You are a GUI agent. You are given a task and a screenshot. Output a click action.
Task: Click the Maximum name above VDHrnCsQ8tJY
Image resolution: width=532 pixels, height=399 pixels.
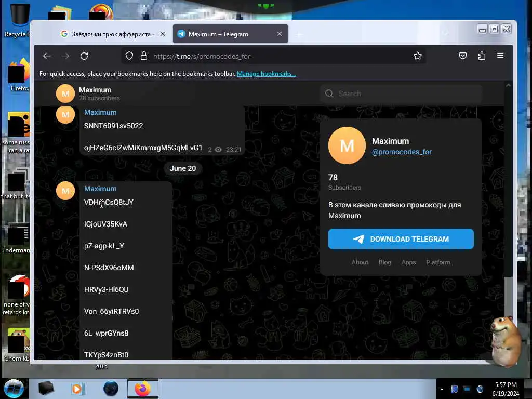(100, 189)
